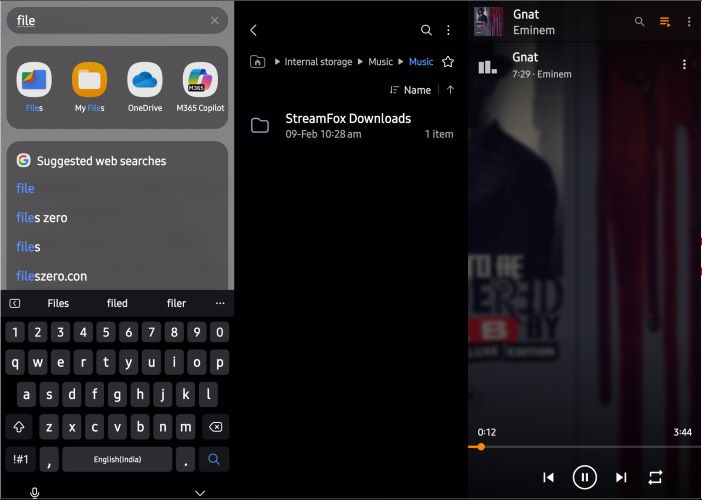The width and height of the screenshot is (702, 500).
Task: Go to storage home icon in breadcrumb
Action: pyautogui.click(x=257, y=62)
